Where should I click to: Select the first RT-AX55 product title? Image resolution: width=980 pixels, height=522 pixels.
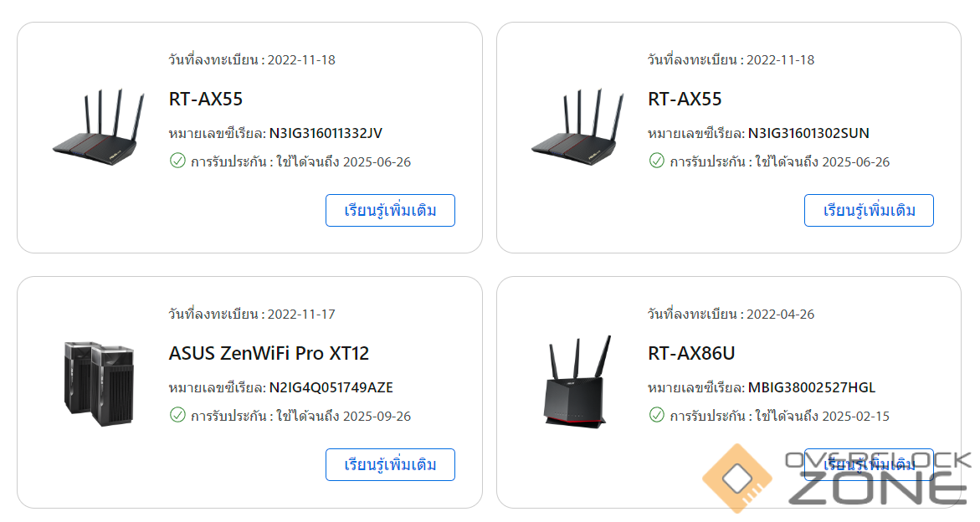[x=206, y=100]
